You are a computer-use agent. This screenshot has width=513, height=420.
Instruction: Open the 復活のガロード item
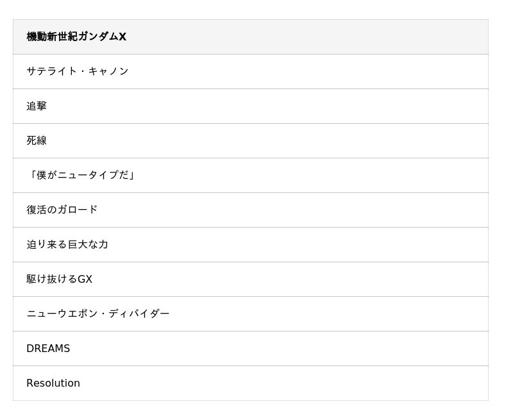coord(62,210)
